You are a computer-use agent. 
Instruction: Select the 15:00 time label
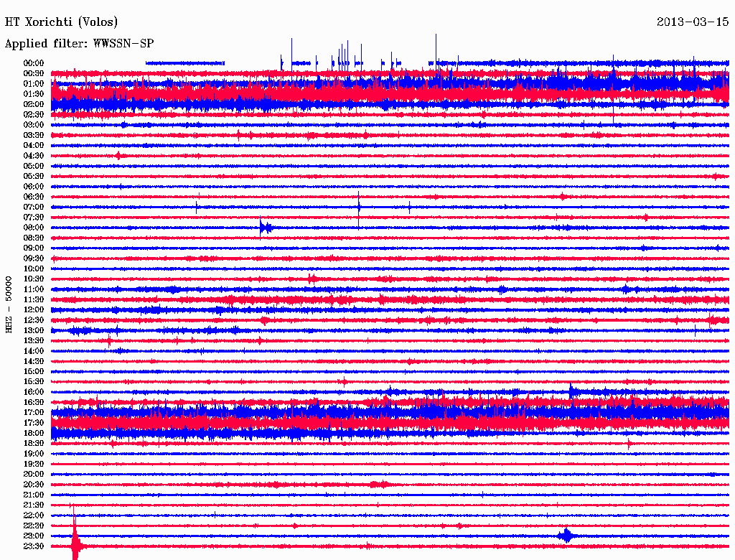click(34, 371)
